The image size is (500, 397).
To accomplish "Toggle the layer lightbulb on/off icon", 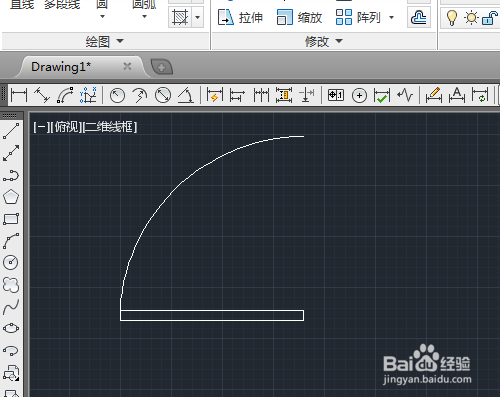I will [x=452, y=18].
